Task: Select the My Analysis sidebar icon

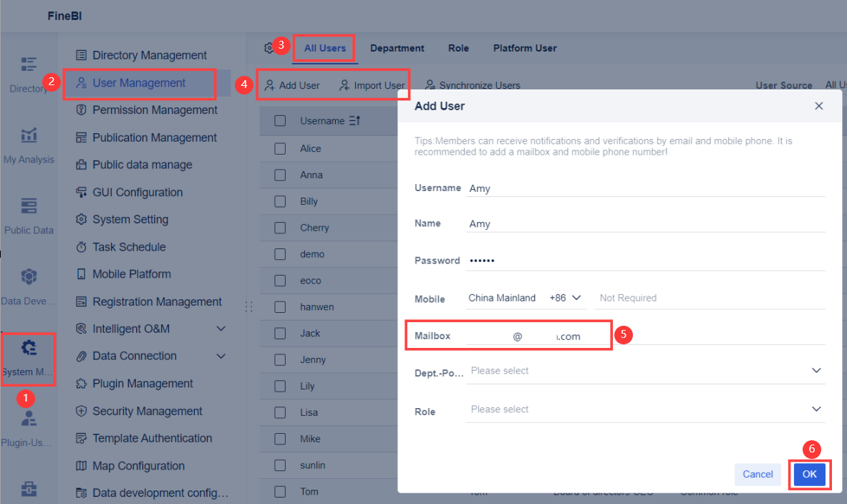Action: (29, 140)
